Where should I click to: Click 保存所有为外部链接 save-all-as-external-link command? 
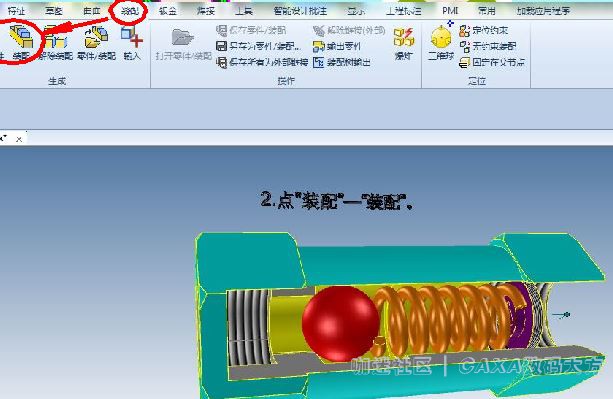pos(262,62)
